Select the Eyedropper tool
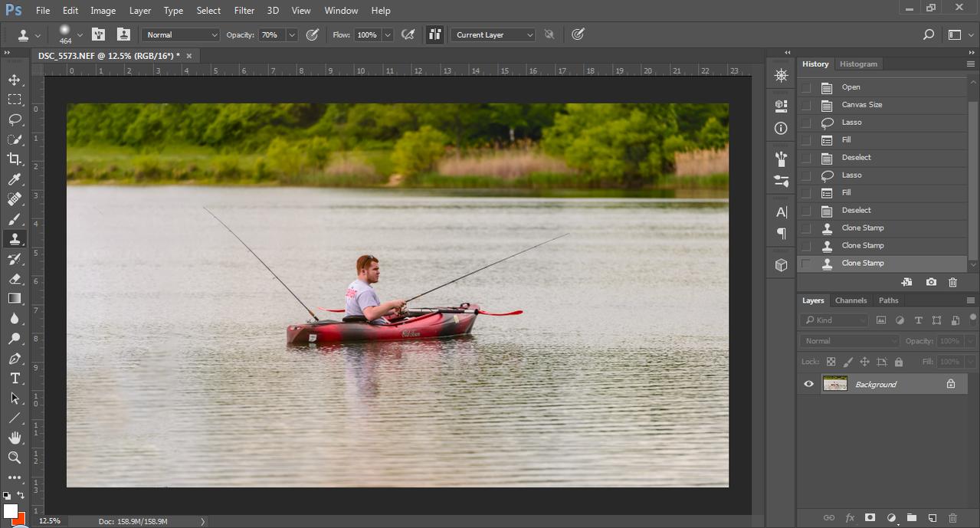 [15, 179]
